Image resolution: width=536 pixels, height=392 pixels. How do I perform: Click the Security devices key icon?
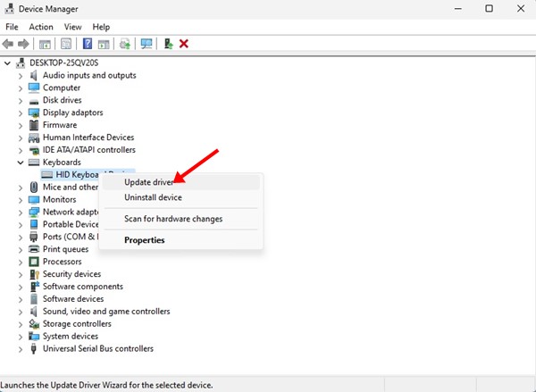[x=34, y=274]
